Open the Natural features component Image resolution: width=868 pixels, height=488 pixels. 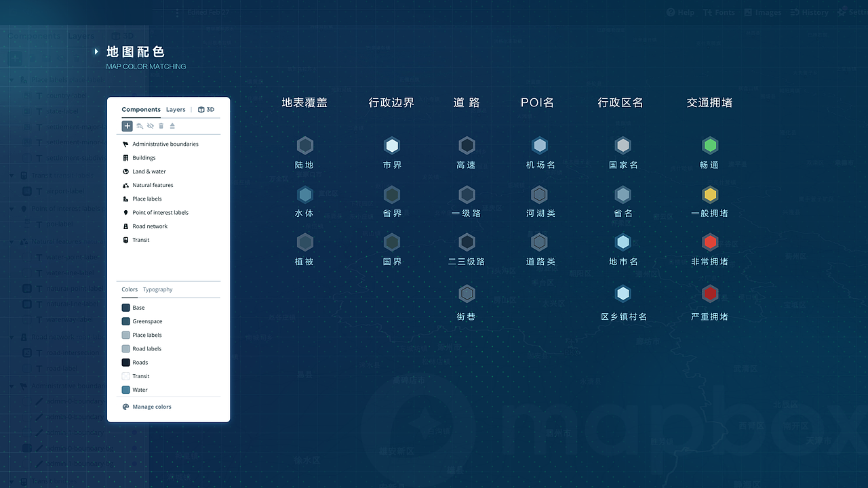pyautogui.click(x=126, y=184)
